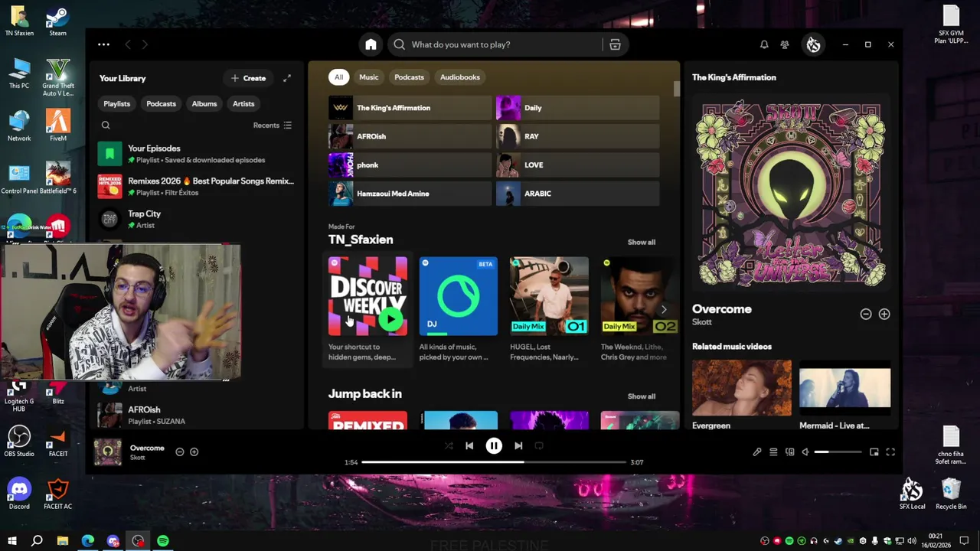The width and height of the screenshot is (980, 551).
Task: Open Windows Start menu
Action: (x=11, y=541)
